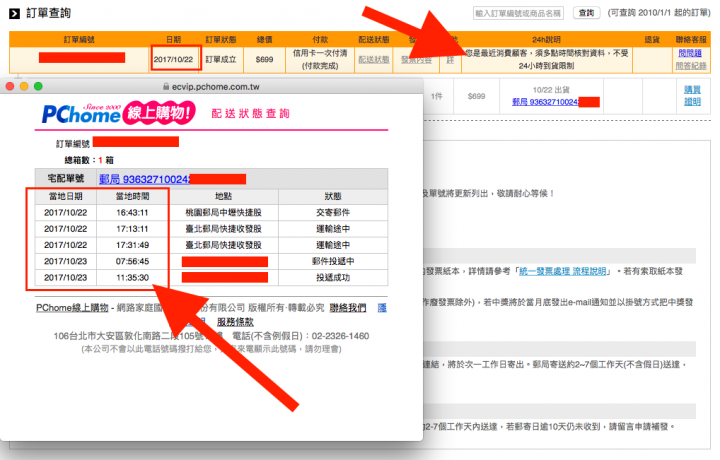Select the 07:56:45 time cell

pos(132,261)
